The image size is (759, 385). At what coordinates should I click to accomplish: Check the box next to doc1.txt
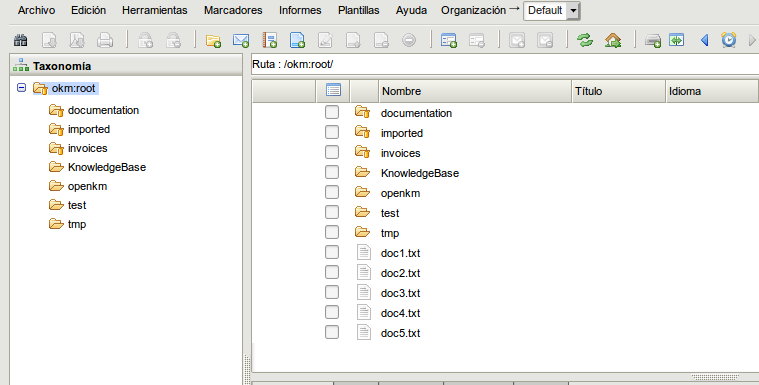pos(332,252)
